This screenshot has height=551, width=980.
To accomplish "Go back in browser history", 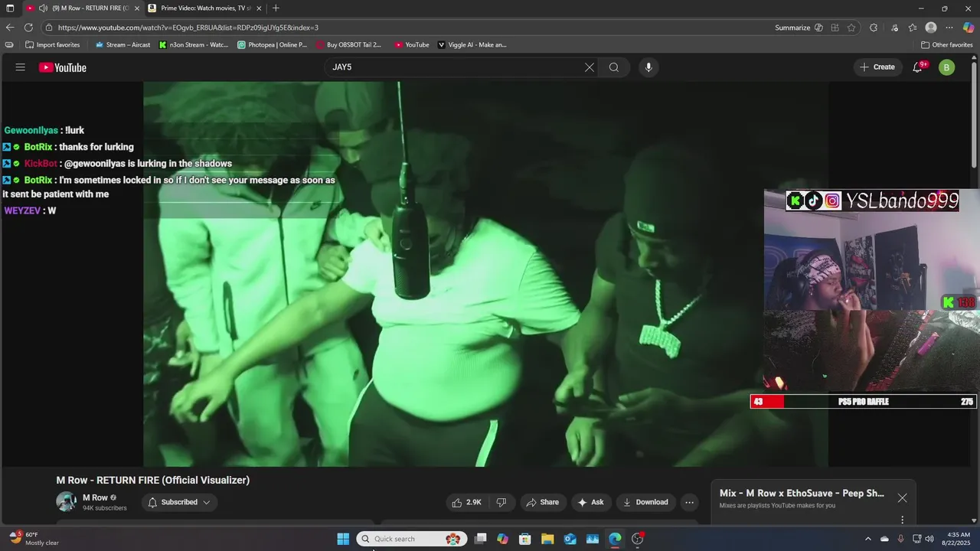I will (10, 28).
